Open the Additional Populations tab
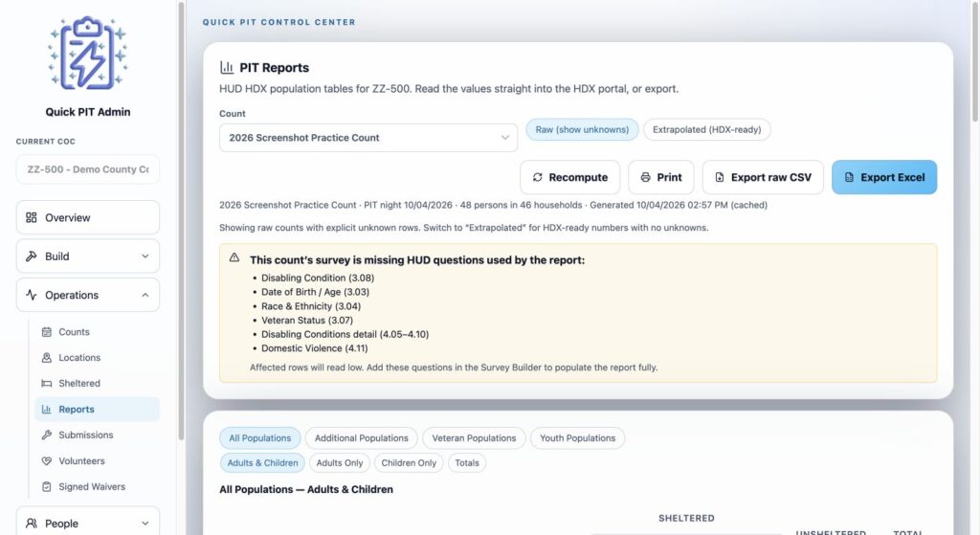The image size is (980, 535). [361, 438]
